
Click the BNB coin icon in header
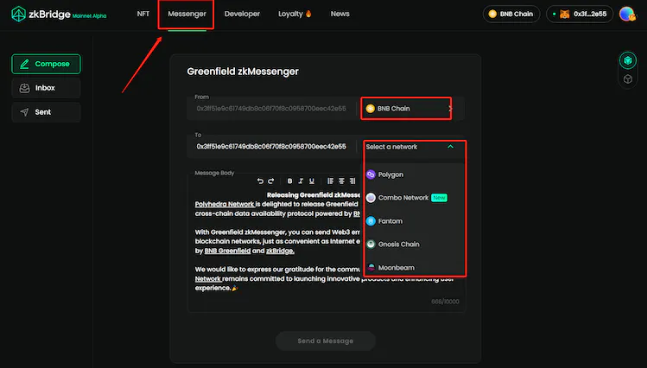492,14
